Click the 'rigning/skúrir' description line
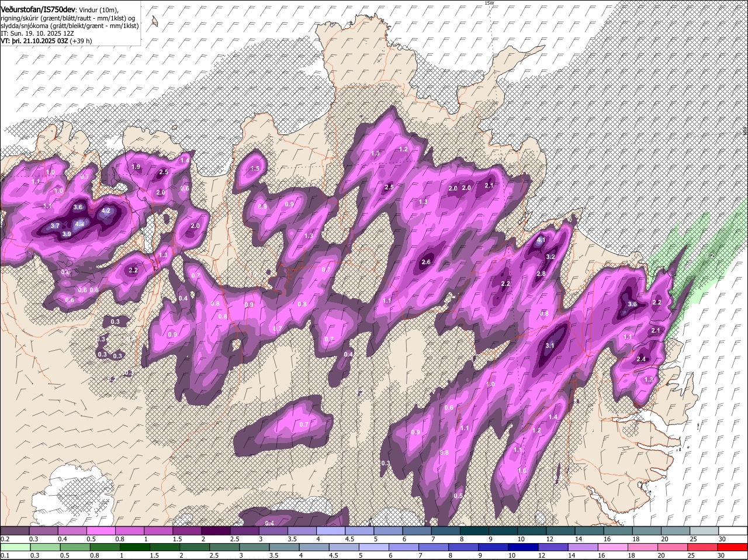Viewport: 748px width, 560px height. (x=69, y=18)
